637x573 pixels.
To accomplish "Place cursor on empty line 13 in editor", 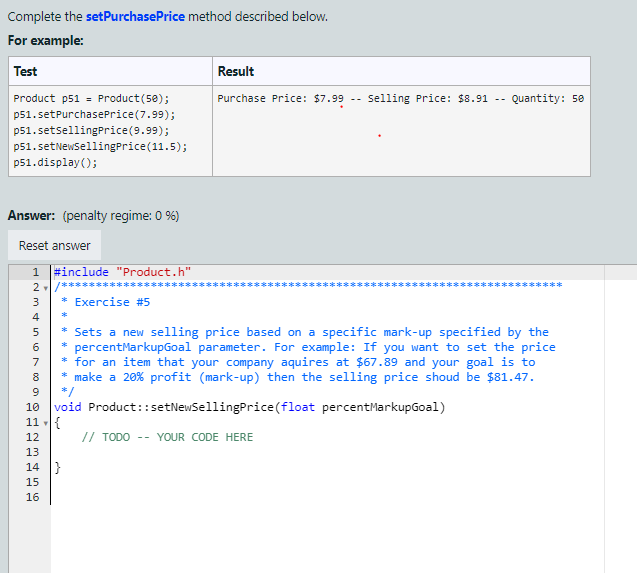I will click(325, 452).
